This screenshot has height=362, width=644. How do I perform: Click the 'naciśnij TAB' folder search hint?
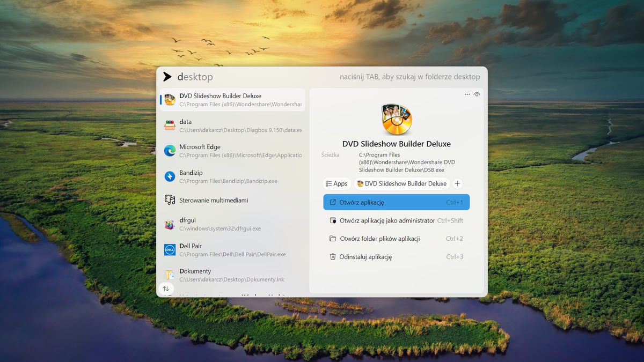click(x=410, y=77)
